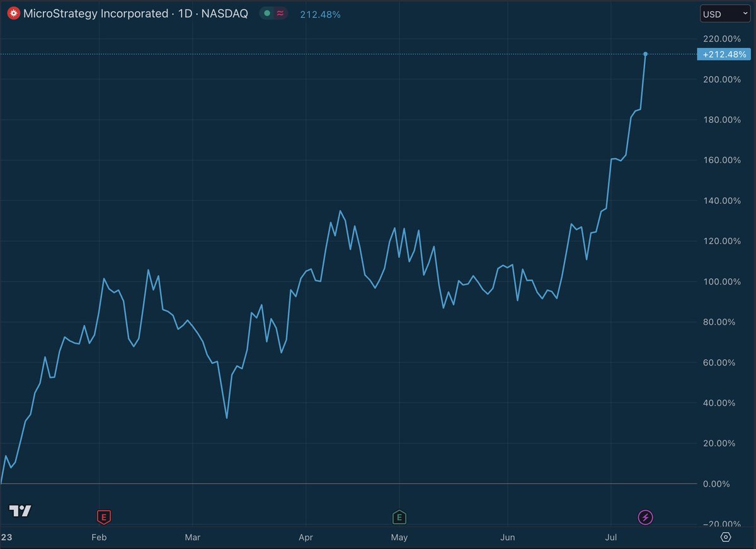Click the 180.00% axis label
The image size is (756, 549).
point(722,120)
